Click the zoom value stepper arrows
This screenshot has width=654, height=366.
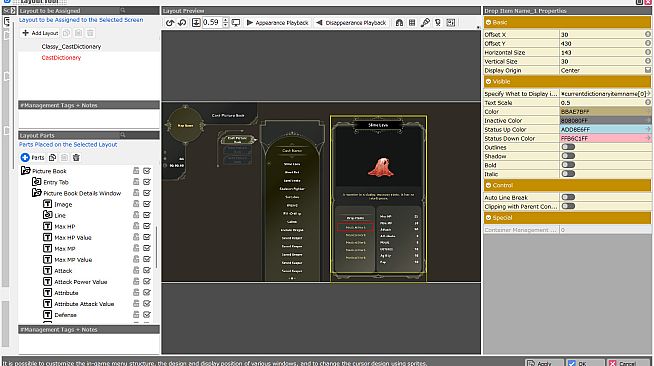click(226, 23)
